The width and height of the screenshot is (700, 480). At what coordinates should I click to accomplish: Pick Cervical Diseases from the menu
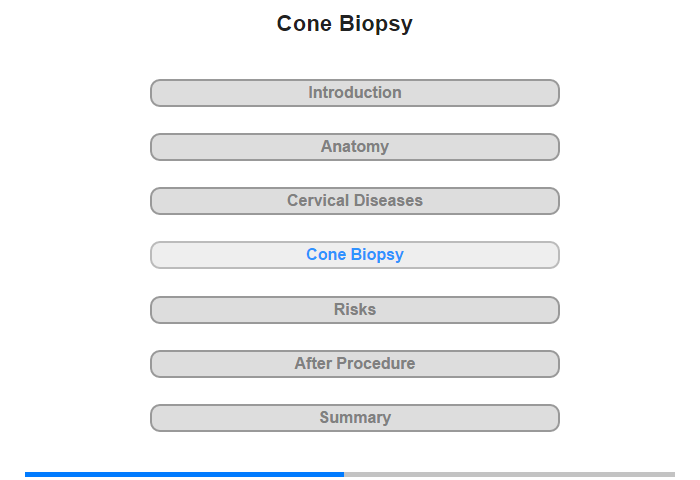(x=354, y=201)
